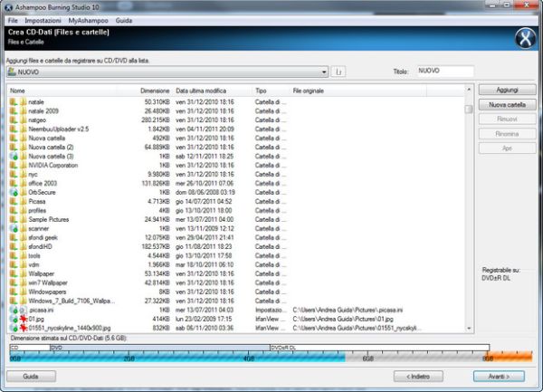The image size is (543, 392).
Task: Expand the NUOVO folder dropdown
Action: (324, 72)
